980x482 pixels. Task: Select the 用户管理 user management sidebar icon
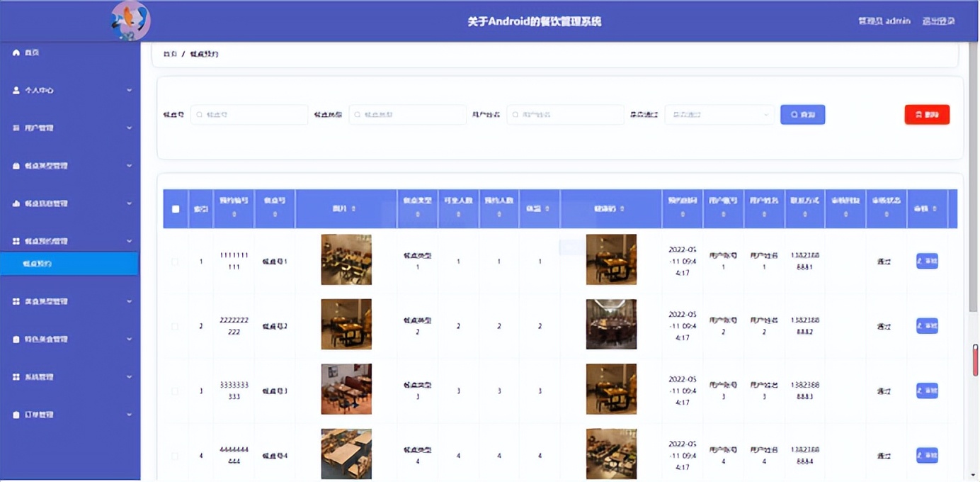tap(17, 128)
